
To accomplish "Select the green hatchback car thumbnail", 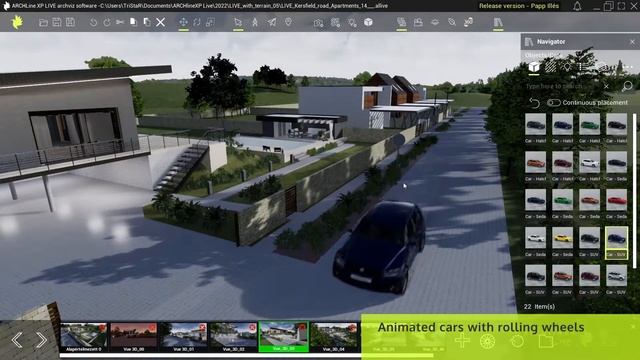I will click(x=589, y=124).
